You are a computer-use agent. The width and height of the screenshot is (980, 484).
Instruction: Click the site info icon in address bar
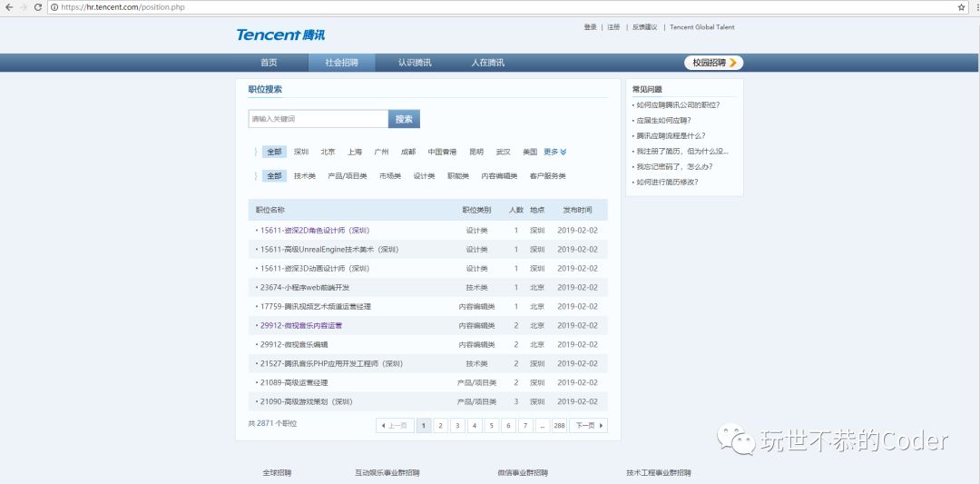click(x=54, y=7)
